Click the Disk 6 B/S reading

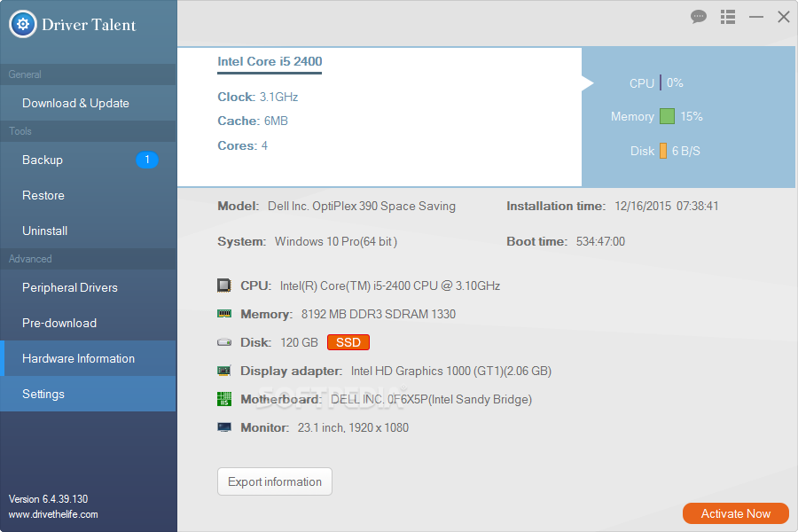tap(686, 151)
